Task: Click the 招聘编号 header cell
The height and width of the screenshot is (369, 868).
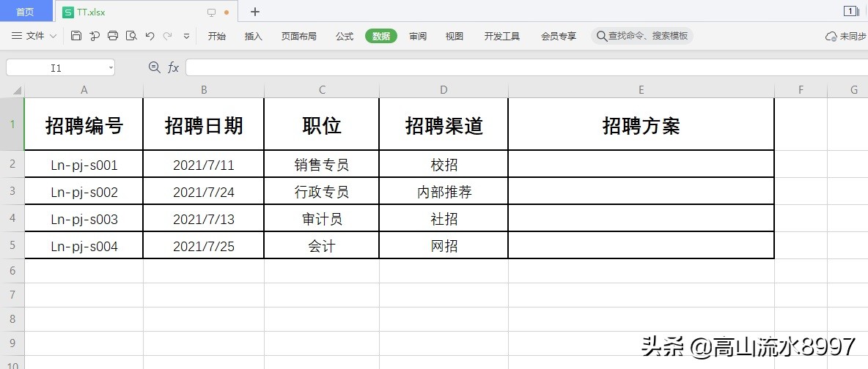Action: coord(84,124)
